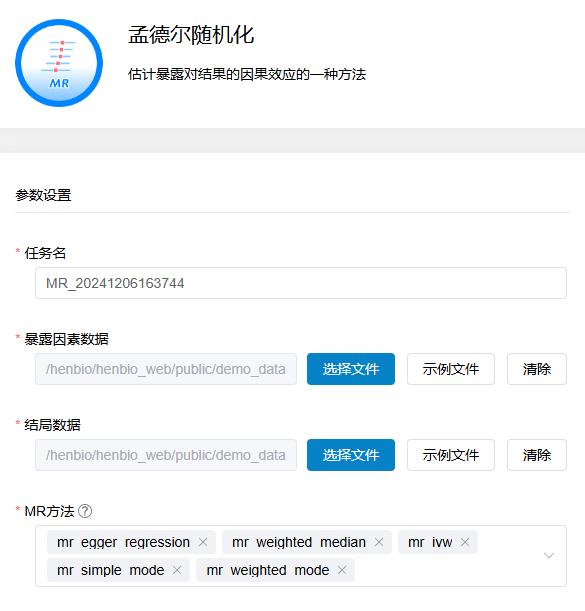585x611 pixels.
Task: Open the MR方法 help question-mark icon
Action: 85,511
